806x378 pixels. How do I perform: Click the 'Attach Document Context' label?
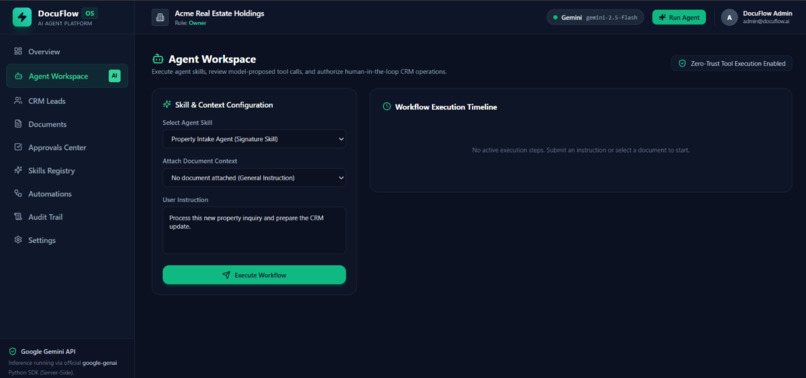(x=200, y=161)
